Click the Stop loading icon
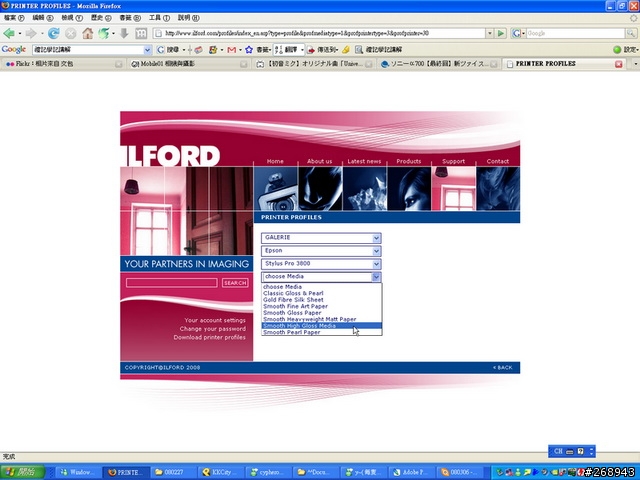Viewport: 640px width, 480px height. (x=71, y=33)
